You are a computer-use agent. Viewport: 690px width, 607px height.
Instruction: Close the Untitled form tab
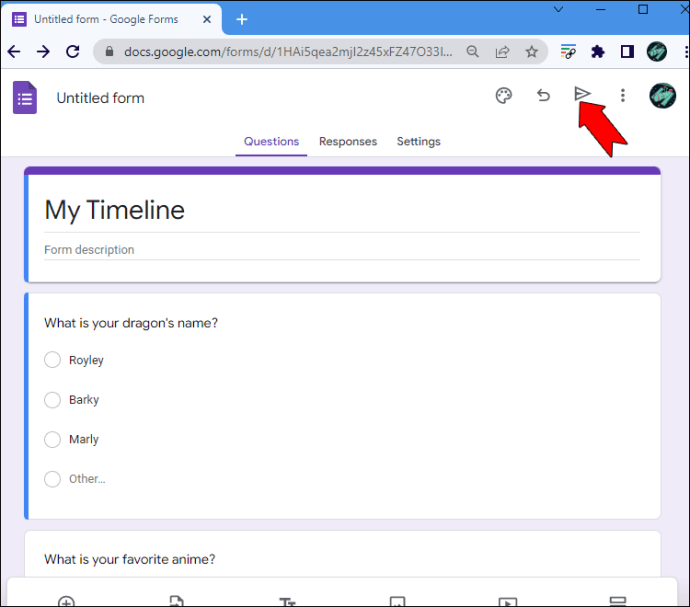(207, 19)
